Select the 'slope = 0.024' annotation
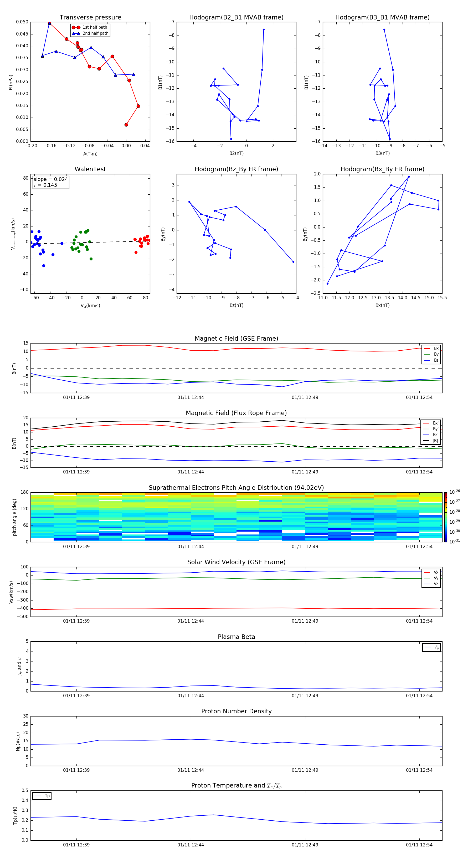 [50, 179]
